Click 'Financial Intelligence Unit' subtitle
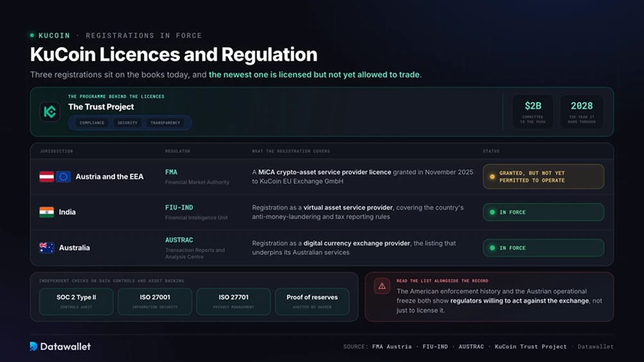This screenshot has width=644, height=362. 196,218
